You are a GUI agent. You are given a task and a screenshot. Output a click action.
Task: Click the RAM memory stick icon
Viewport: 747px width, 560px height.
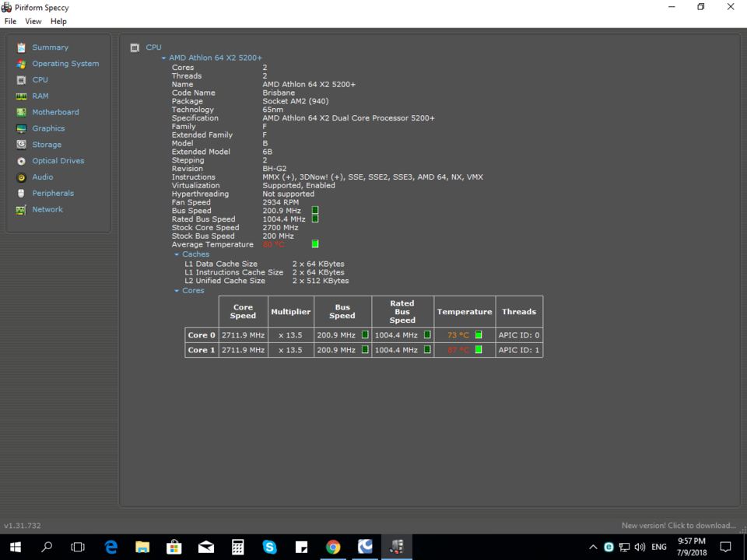point(21,96)
